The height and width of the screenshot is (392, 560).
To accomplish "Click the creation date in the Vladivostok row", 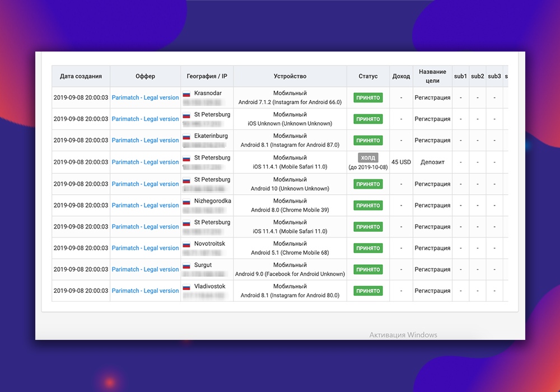I will tap(81, 291).
